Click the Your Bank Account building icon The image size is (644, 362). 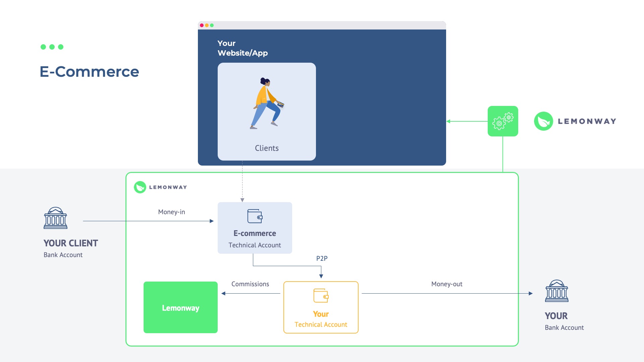(557, 291)
